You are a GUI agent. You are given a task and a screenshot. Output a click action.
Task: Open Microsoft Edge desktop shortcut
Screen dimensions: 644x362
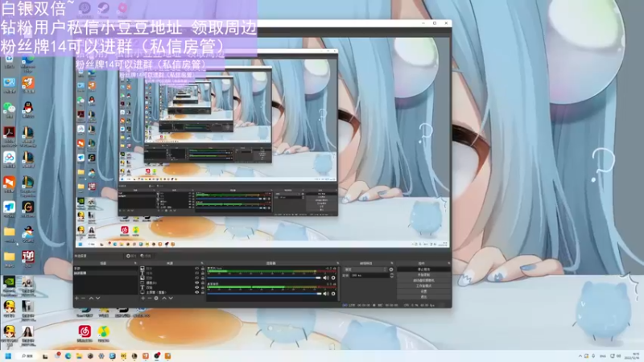(28, 63)
